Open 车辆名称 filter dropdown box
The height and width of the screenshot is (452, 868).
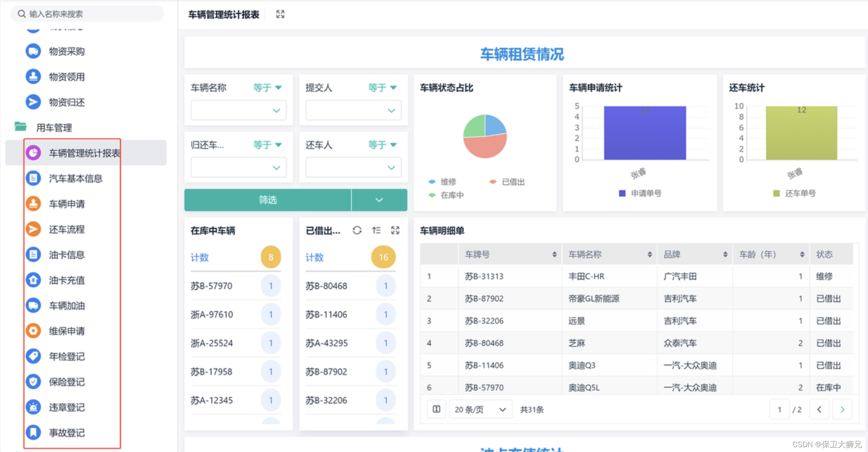click(x=238, y=110)
